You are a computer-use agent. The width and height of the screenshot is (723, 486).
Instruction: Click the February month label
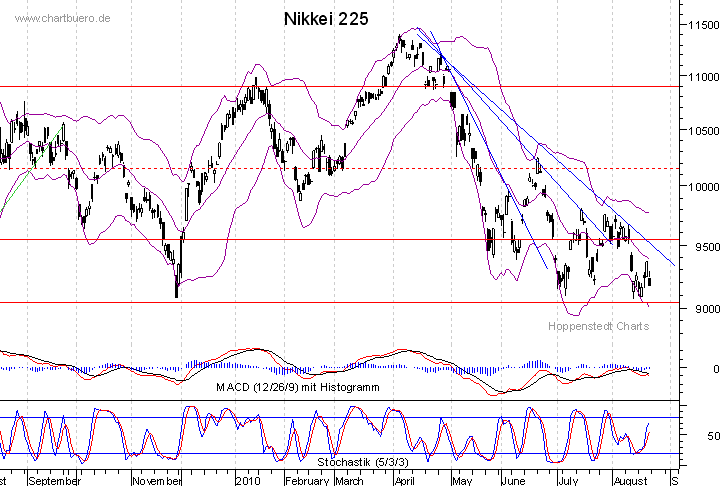[x=307, y=481]
